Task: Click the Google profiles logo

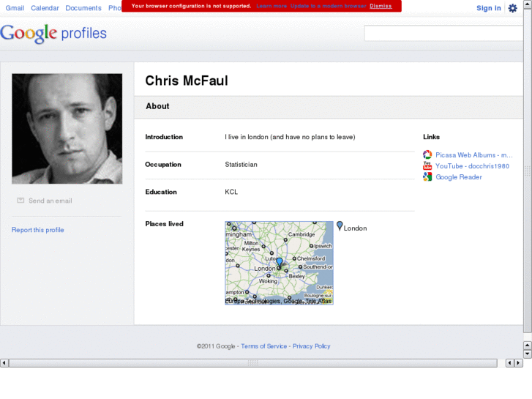Action: tap(53, 33)
